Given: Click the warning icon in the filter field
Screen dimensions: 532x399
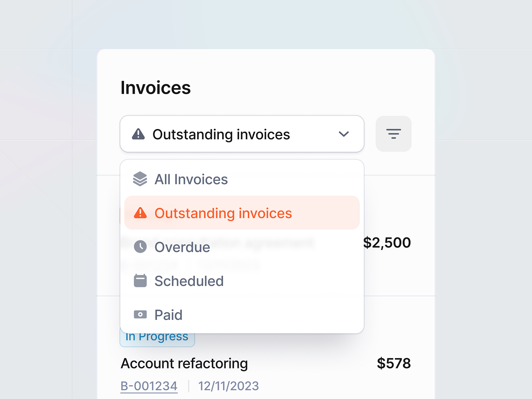Looking at the screenshot, I should (139, 134).
